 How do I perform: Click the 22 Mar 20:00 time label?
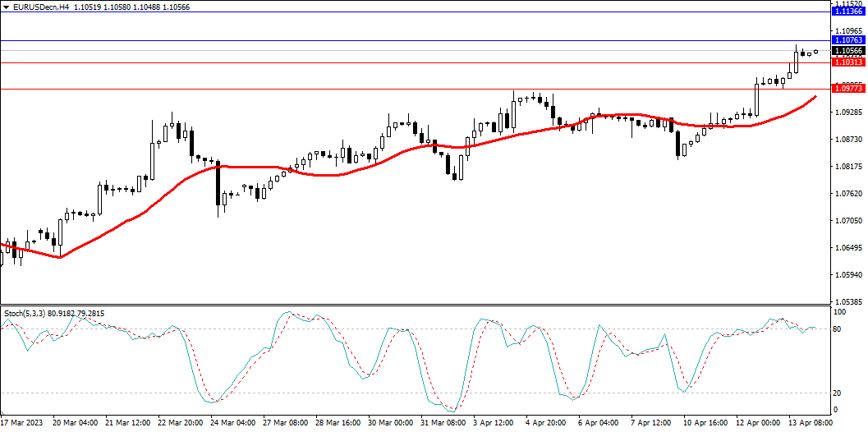[181, 423]
